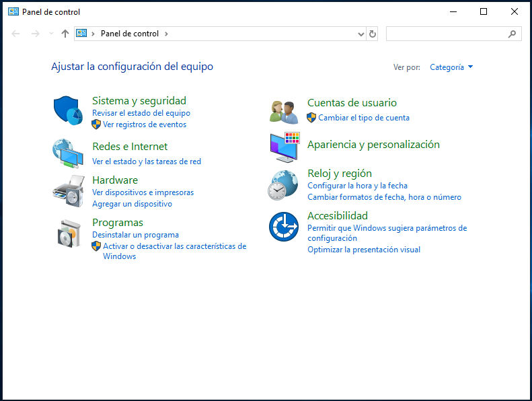Open the Programas category heading
This screenshot has width=532, height=401.
click(x=118, y=223)
